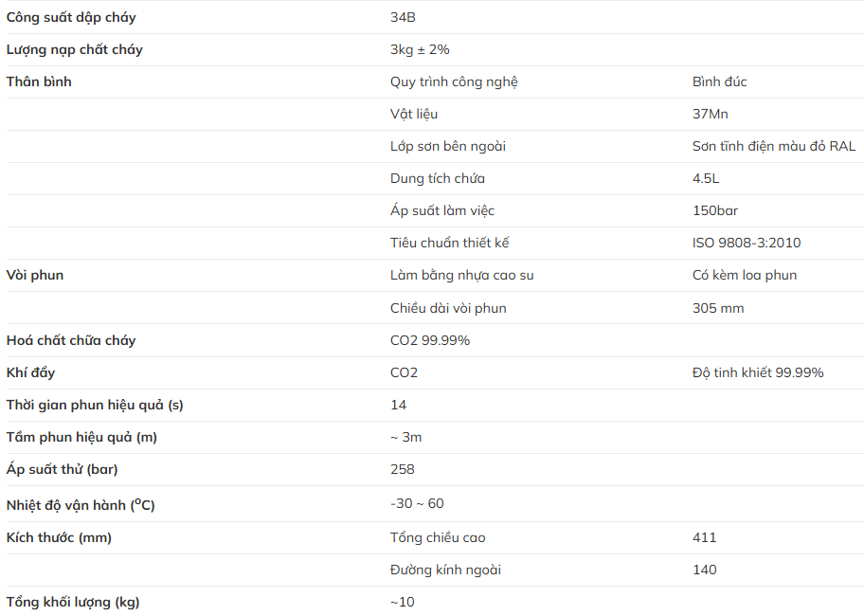Viewport: 864px width, 616px height.
Task: Select the 411 total height value
Action: coord(704,537)
